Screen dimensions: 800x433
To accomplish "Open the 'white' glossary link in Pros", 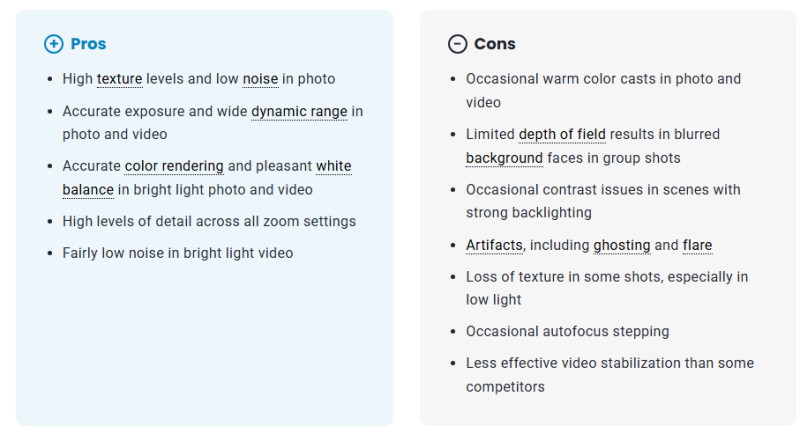I will (334, 166).
